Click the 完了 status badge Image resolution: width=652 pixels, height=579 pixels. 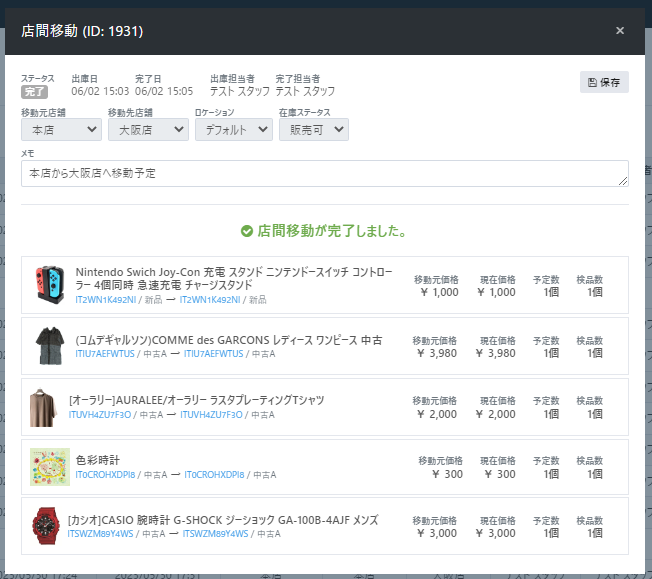35,92
